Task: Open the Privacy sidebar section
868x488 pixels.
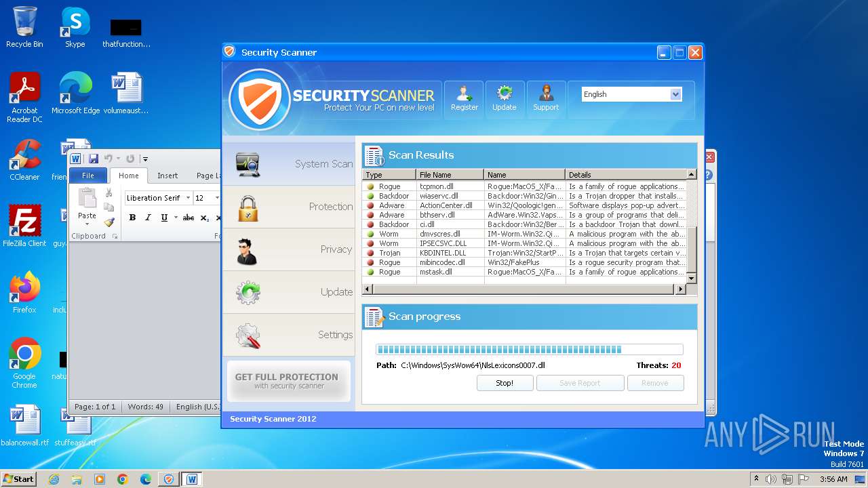Action: click(x=290, y=249)
